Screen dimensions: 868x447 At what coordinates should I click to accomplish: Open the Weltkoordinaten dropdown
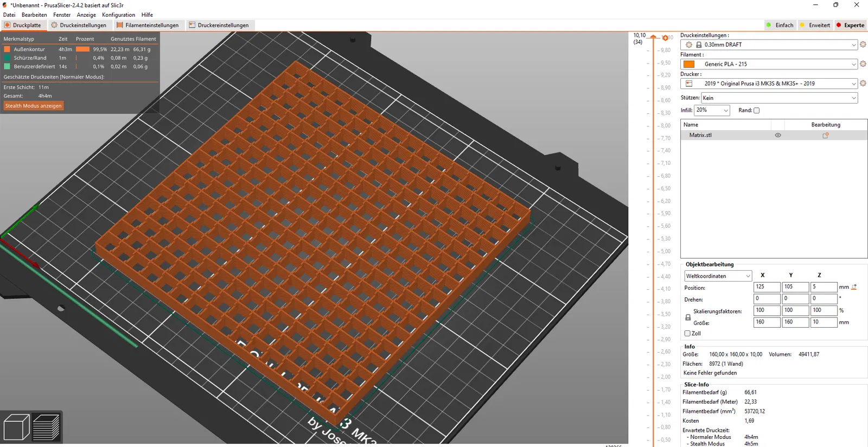click(718, 276)
